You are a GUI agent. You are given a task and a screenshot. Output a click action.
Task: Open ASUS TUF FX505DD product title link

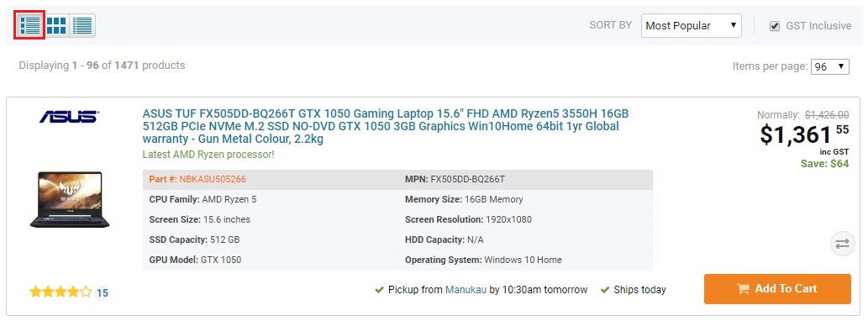pyautogui.click(x=386, y=126)
